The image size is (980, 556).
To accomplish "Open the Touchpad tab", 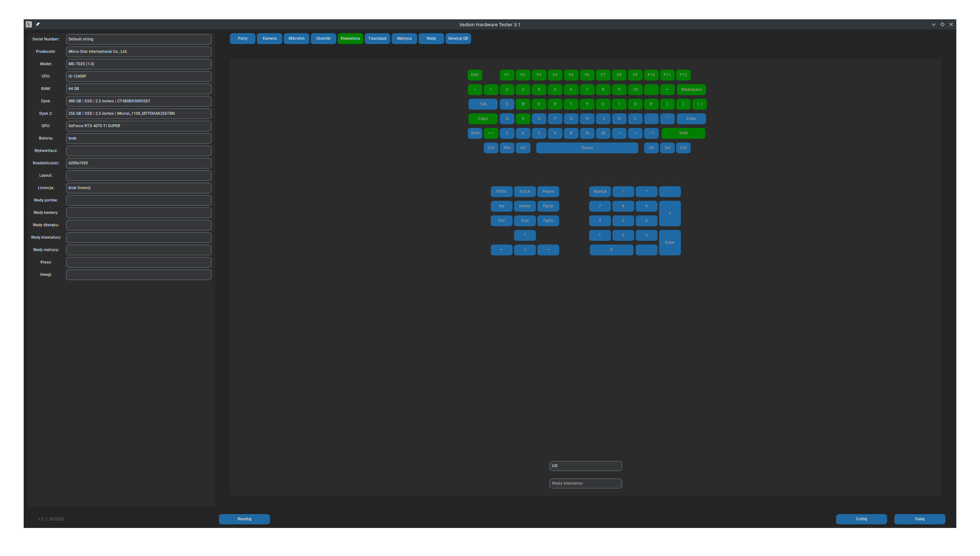I will pos(377,39).
